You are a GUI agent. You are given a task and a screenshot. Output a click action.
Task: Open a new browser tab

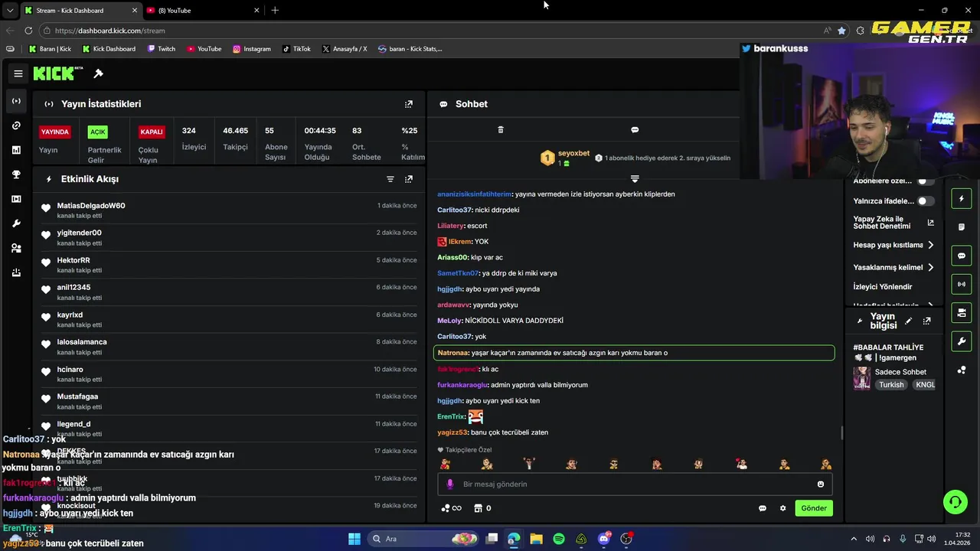pos(275,11)
